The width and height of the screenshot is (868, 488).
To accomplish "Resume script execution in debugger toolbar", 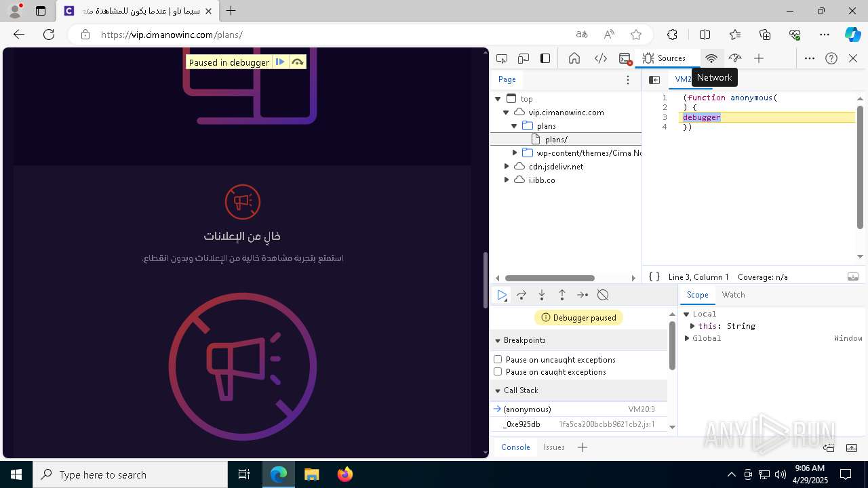I will (x=502, y=295).
